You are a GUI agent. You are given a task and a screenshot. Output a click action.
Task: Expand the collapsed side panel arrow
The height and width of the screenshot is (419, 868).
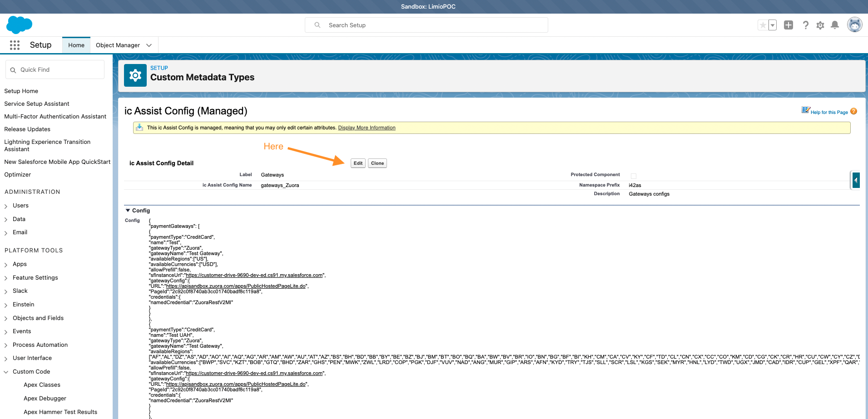click(x=856, y=180)
